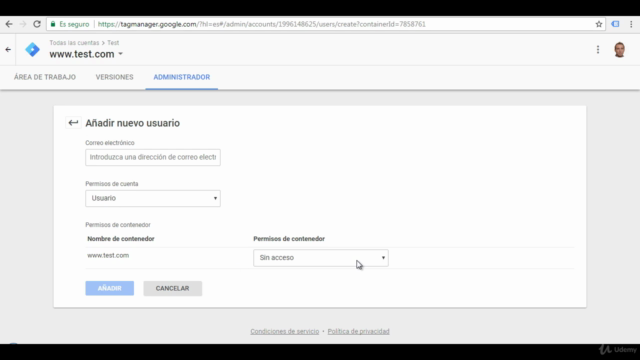
Task: Bookmark page with the star icon
Action: coord(599,24)
